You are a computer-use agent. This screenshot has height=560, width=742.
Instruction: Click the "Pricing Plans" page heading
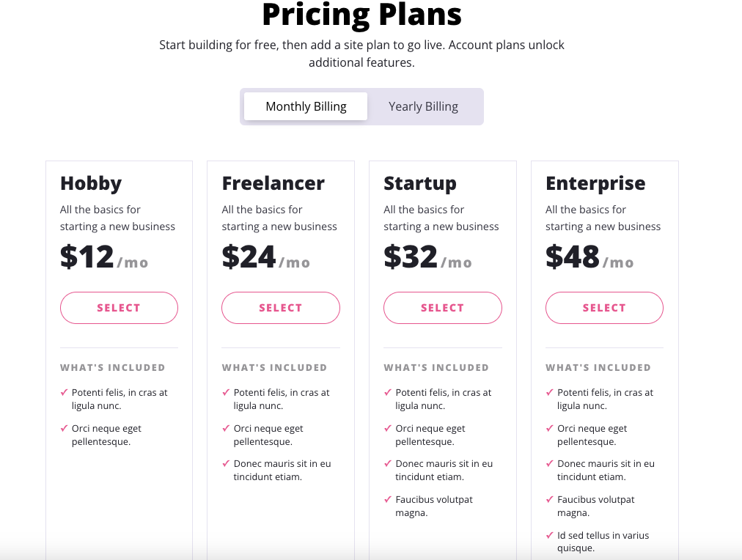click(361, 14)
